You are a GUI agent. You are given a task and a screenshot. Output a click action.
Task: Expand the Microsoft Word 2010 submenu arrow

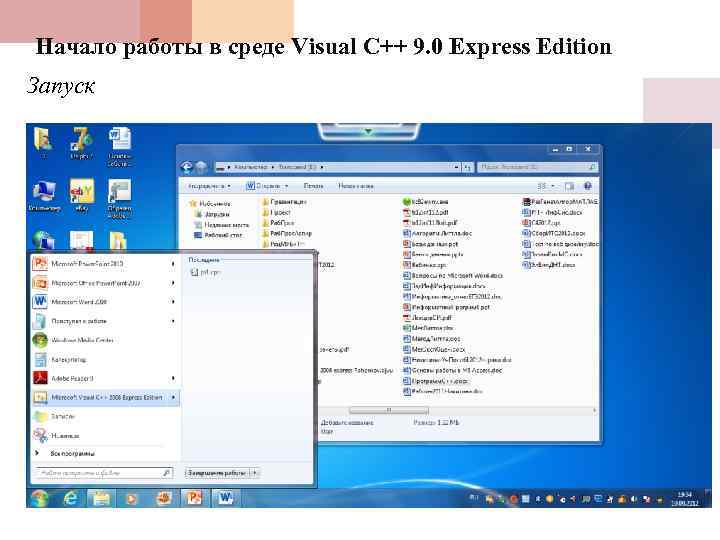click(173, 302)
